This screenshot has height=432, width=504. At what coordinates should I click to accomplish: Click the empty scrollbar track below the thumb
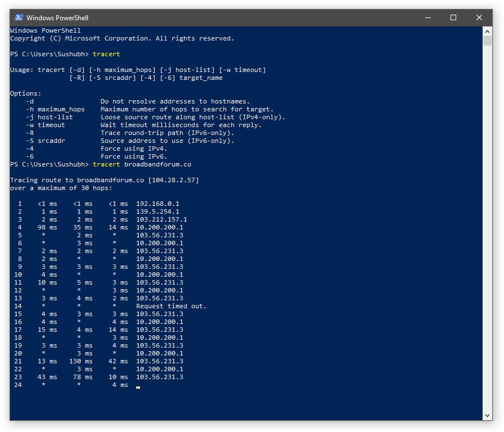pyautogui.click(x=488, y=225)
